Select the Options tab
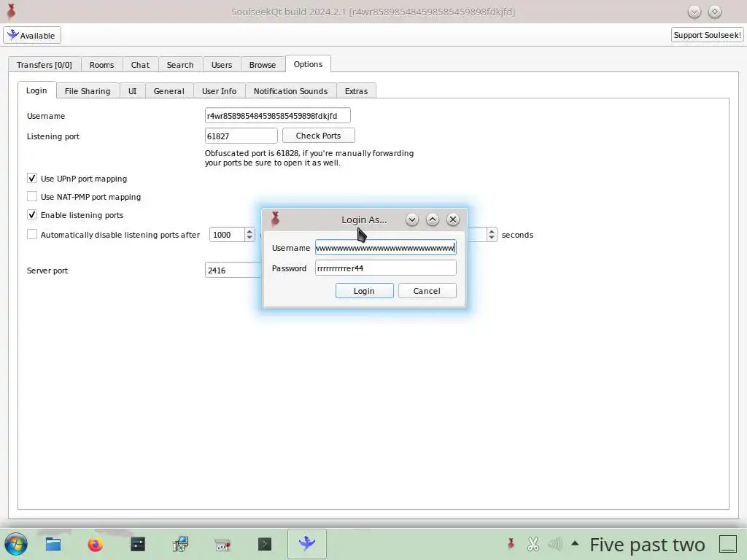Screen dimensions: 747x560 pos(308,64)
